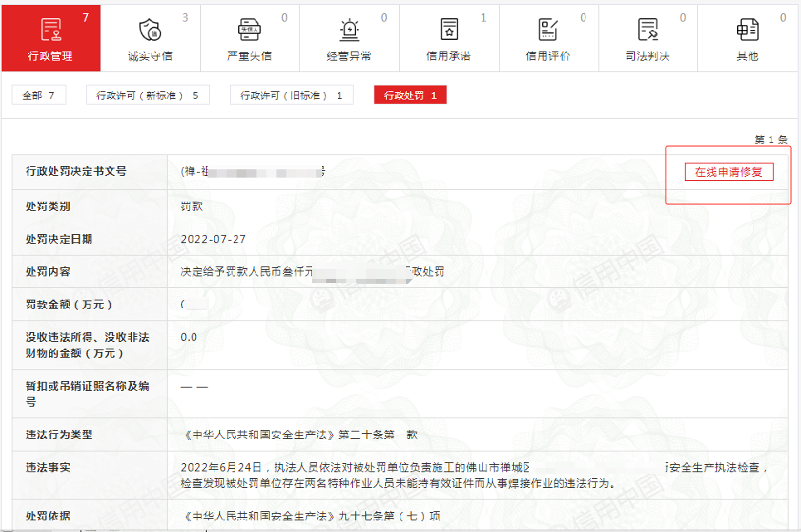The width and height of the screenshot is (801, 532).
Task: Click the 罚款 penalty type value
Action: [x=192, y=207]
